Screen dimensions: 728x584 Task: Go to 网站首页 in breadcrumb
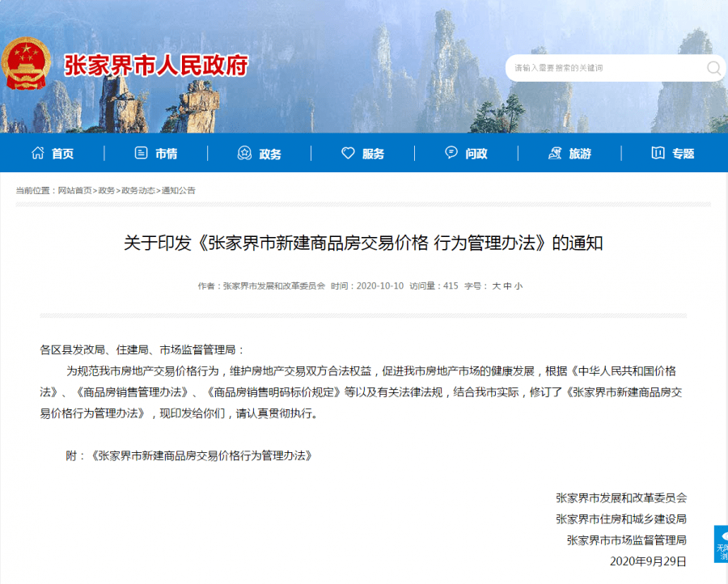coord(74,191)
